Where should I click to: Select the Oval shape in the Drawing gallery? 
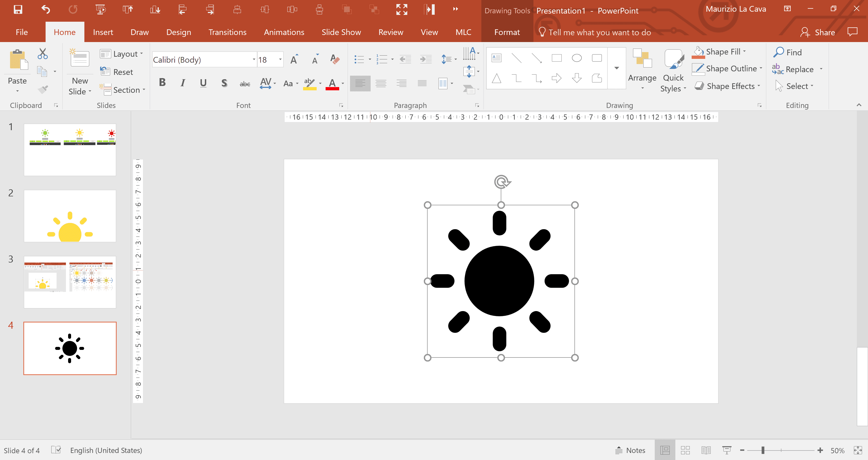(577, 58)
